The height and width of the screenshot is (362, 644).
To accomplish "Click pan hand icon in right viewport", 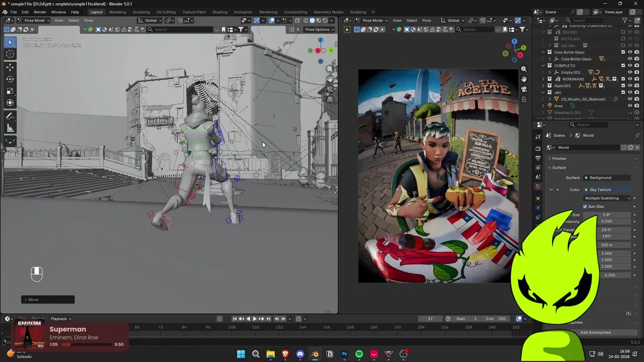I will pyautogui.click(x=524, y=79).
